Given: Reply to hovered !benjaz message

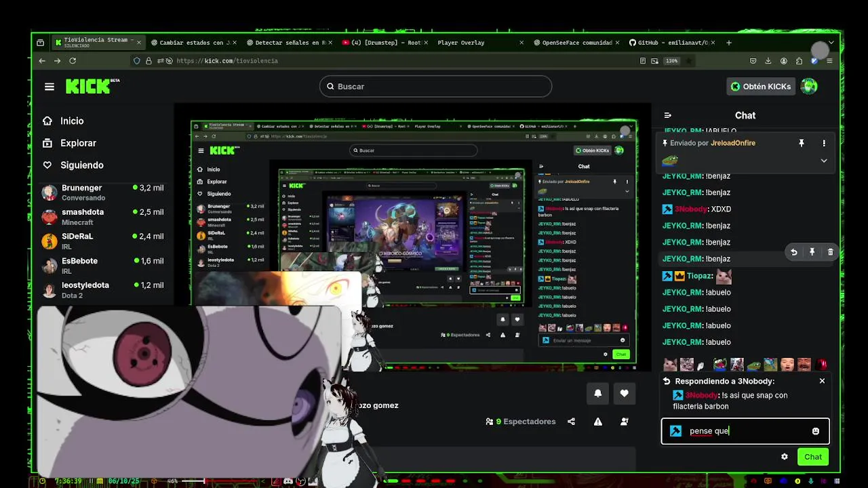Looking at the screenshot, I should point(794,252).
